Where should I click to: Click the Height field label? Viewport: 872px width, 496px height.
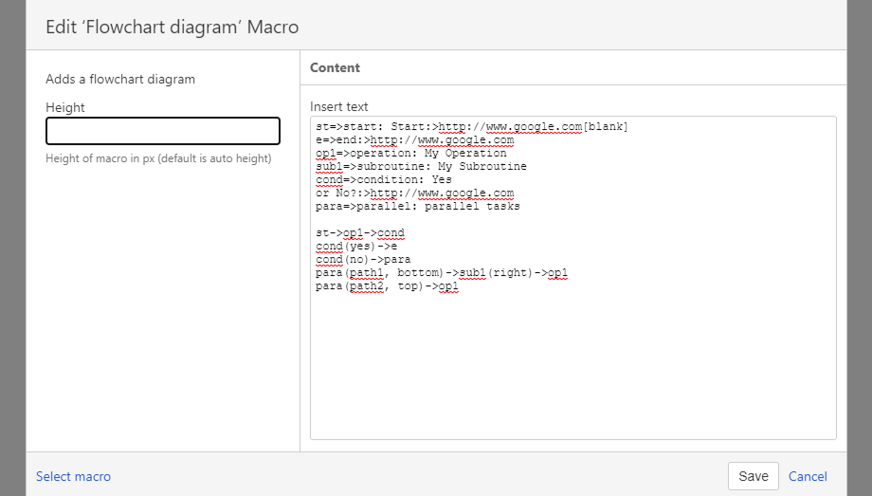65,107
